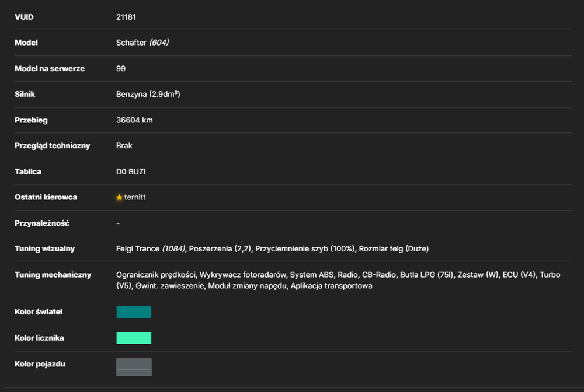
Task: Click the teal Kolor świateł swatch
Action: 134,312
